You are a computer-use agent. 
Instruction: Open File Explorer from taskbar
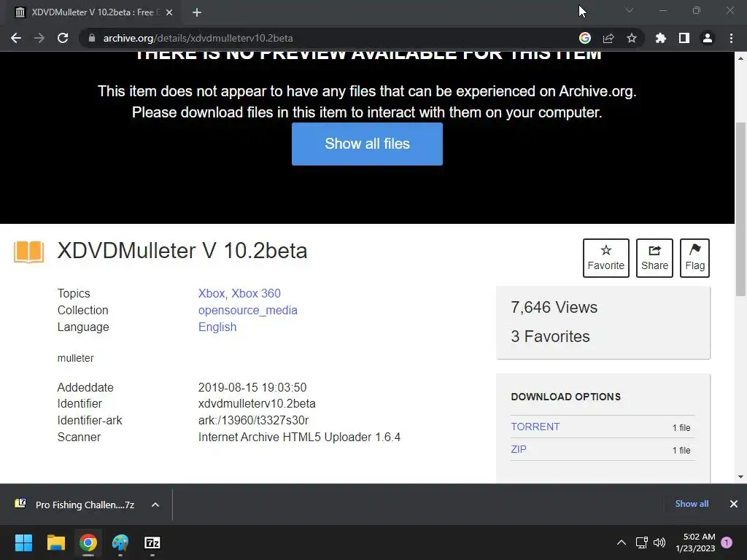coord(55,542)
